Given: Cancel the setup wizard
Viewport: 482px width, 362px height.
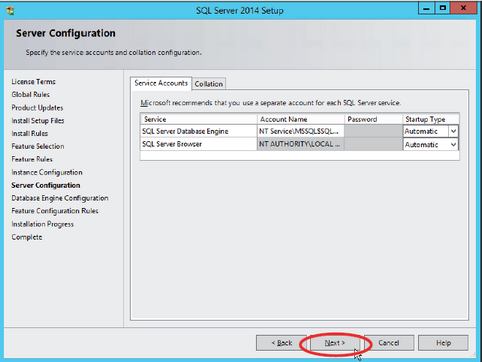Looking at the screenshot, I should (x=389, y=343).
